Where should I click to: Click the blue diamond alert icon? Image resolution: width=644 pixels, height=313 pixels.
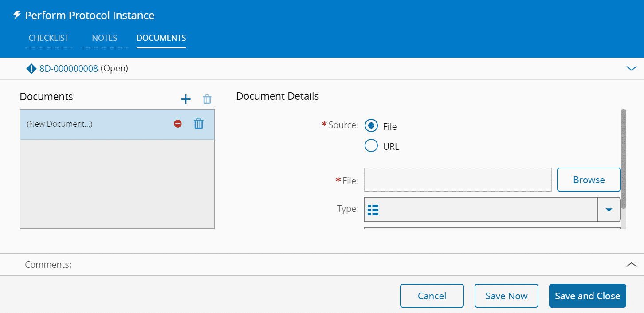(x=31, y=69)
